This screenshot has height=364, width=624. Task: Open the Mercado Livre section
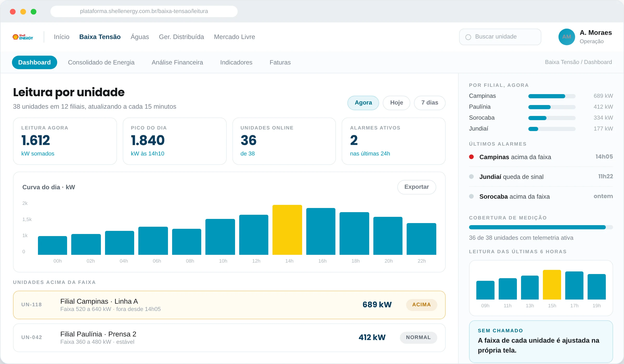pos(235,37)
